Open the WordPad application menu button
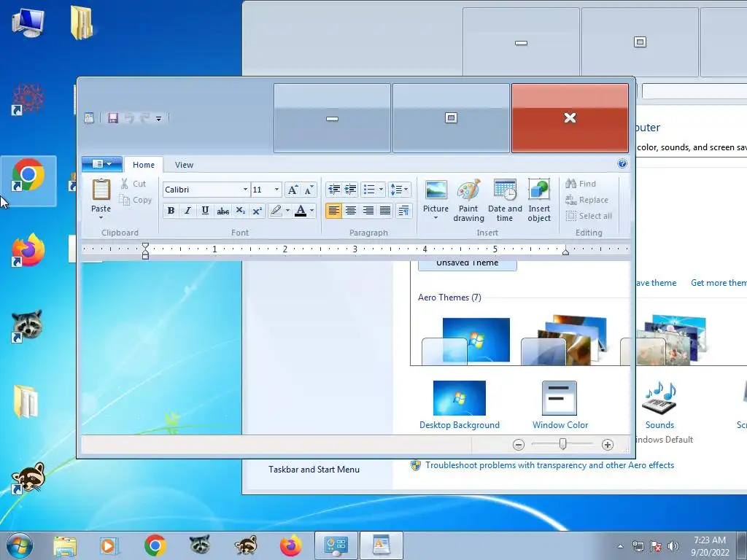 [x=102, y=164]
